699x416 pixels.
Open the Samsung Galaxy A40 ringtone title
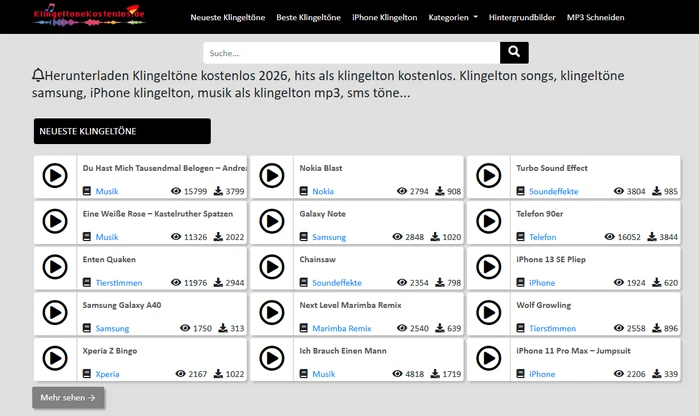[x=122, y=305]
